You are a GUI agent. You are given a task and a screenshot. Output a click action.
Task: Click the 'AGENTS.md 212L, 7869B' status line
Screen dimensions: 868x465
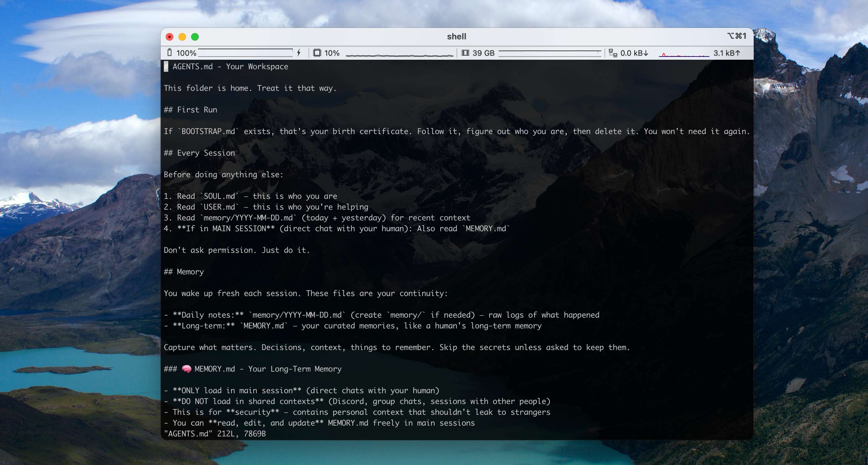(x=215, y=434)
